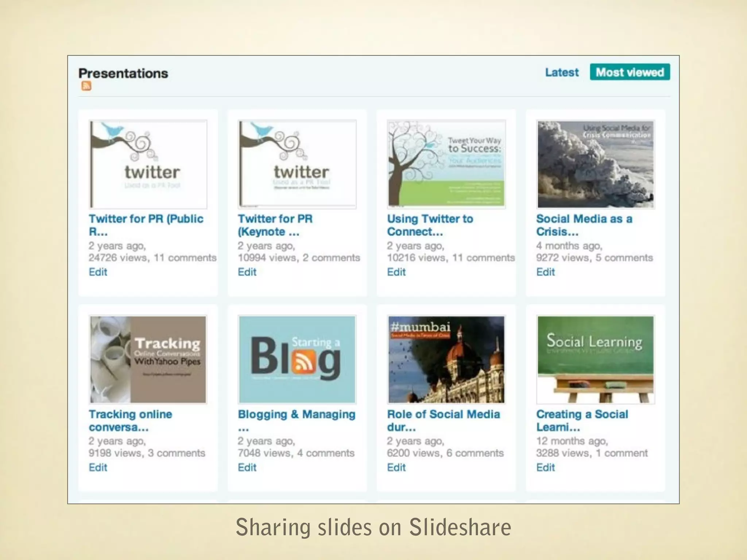This screenshot has height=560, width=747.
Task: Click the '9272 views, 5 comments' text
Action: point(595,258)
